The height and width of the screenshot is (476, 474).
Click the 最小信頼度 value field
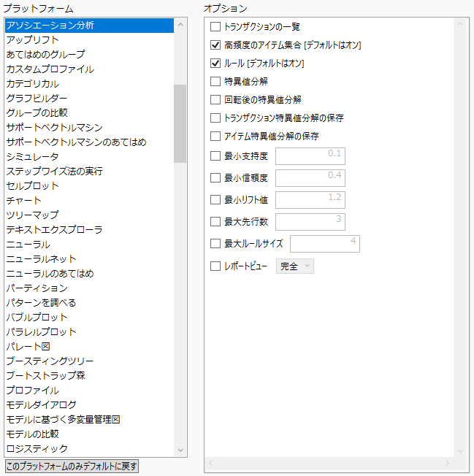click(x=310, y=177)
